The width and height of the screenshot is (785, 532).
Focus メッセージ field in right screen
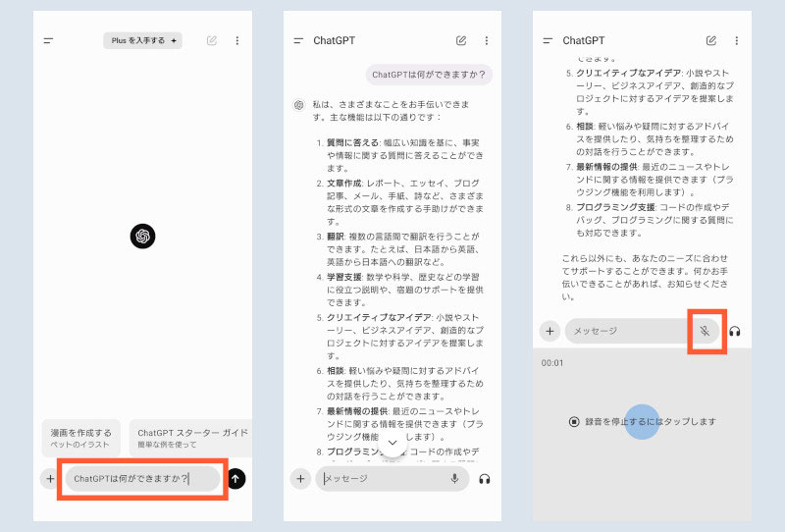click(x=643, y=331)
